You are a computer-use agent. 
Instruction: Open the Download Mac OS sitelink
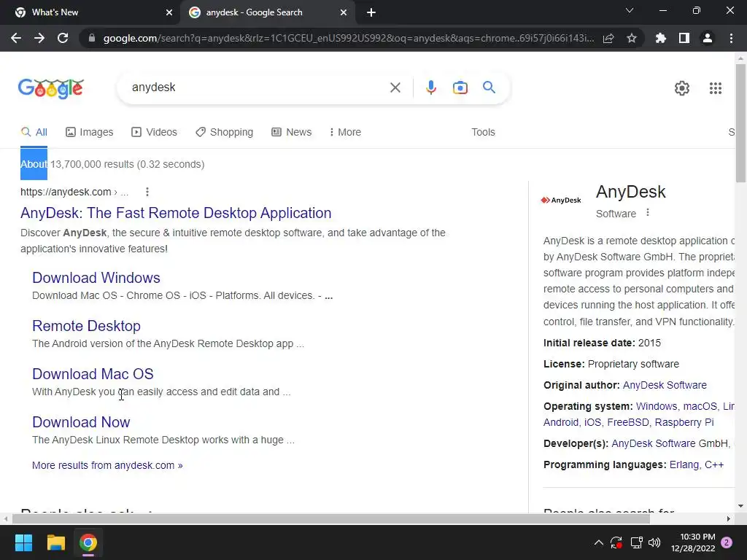[93, 374]
